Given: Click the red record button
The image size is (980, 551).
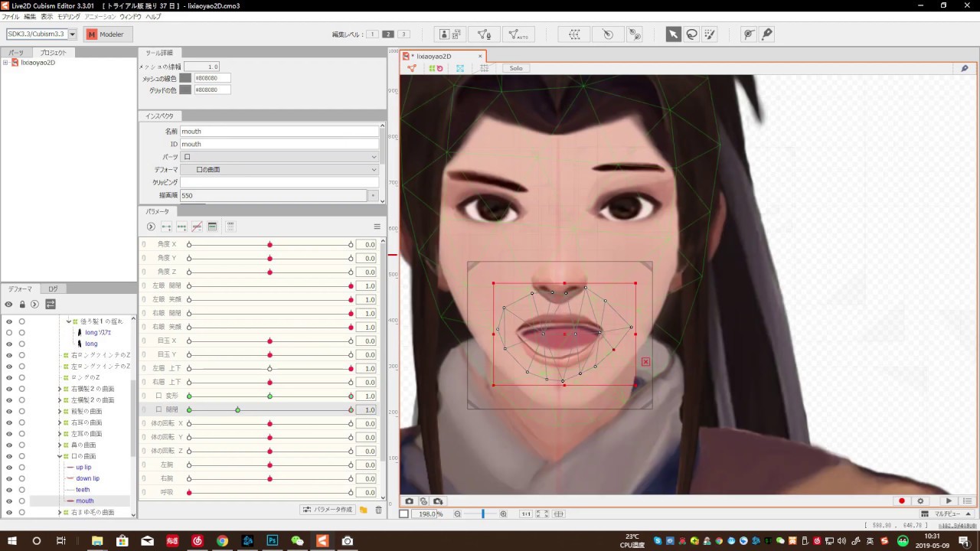Looking at the screenshot, I should [902, 501].
